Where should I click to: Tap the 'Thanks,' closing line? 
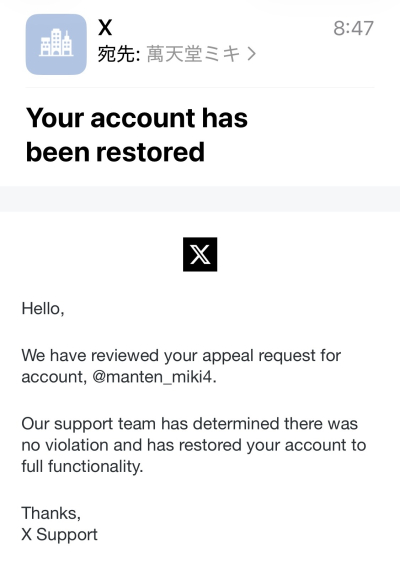click(51, 513)
